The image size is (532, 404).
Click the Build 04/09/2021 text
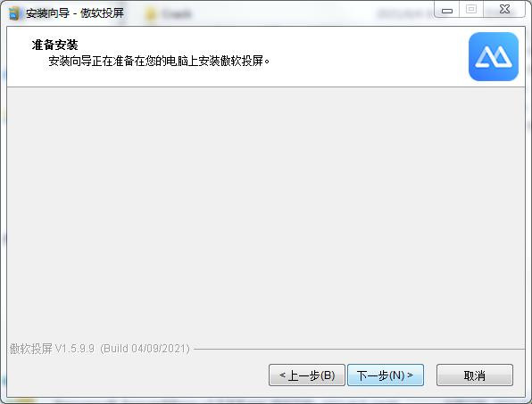point(145,349)
